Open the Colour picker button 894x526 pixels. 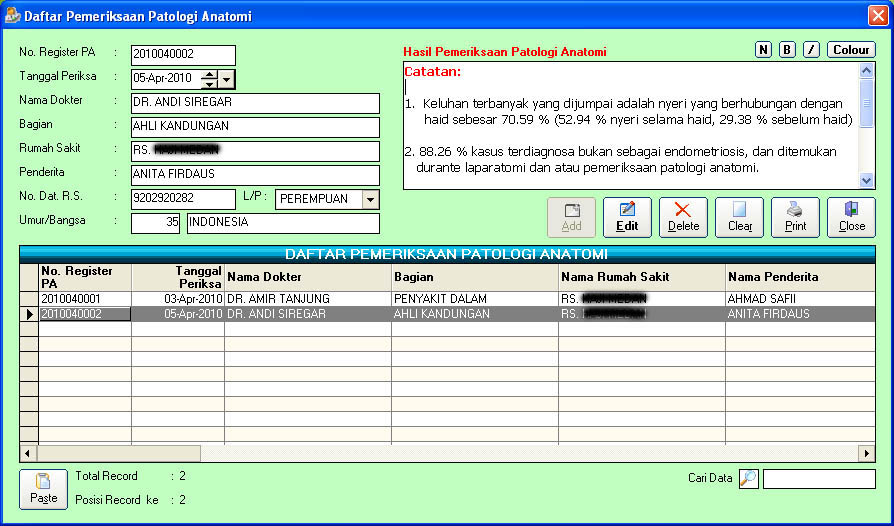(851, 50)
